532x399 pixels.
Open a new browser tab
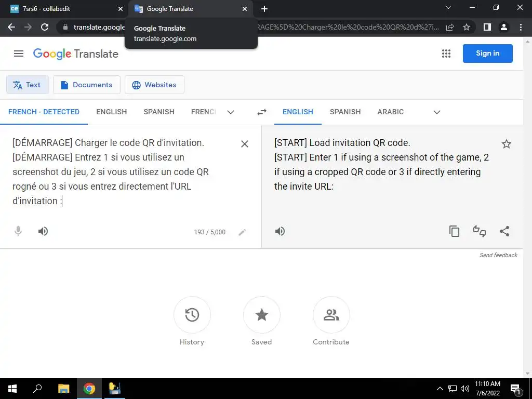click(x=264, y=9)
